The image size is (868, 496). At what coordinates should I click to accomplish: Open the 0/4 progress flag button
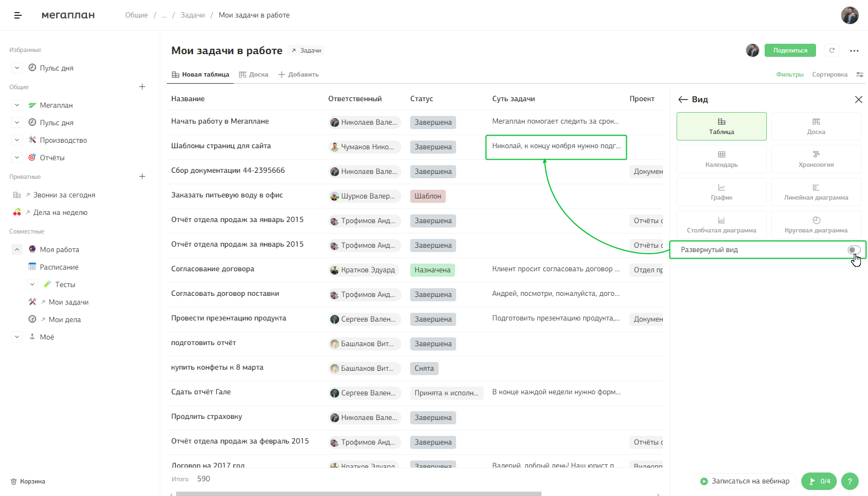[819, 481]
